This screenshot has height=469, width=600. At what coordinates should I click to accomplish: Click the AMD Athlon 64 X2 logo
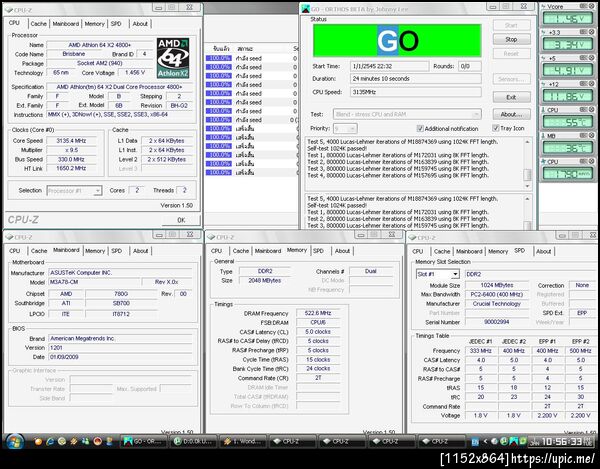tap(173, 58)
